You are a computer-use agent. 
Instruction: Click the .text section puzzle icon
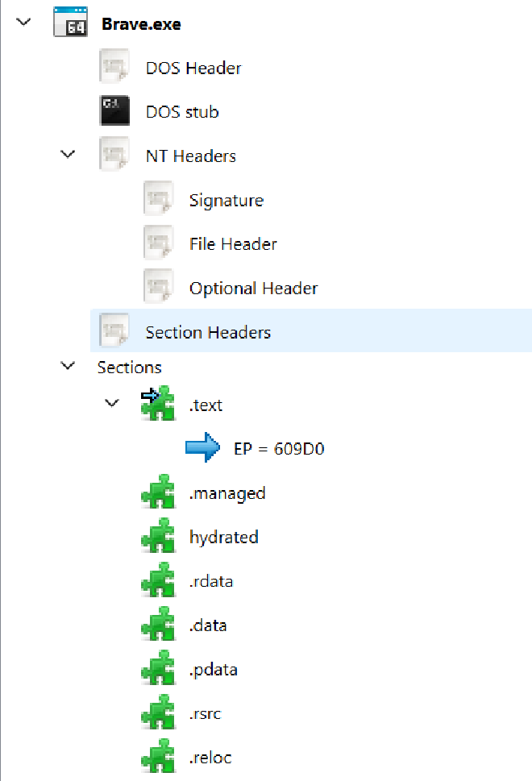pos(159,404)
